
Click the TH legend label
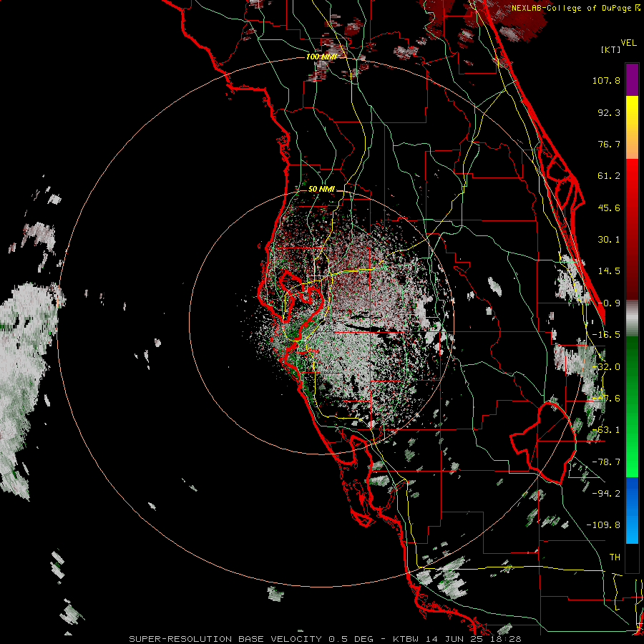pyautogui.click(x=615, y=557)
